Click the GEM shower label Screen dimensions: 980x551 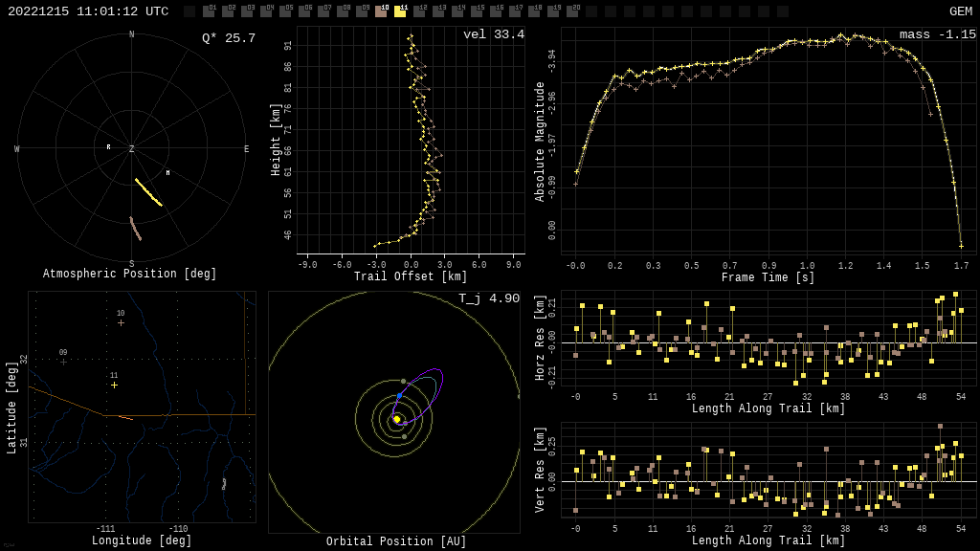click(960, 11)
